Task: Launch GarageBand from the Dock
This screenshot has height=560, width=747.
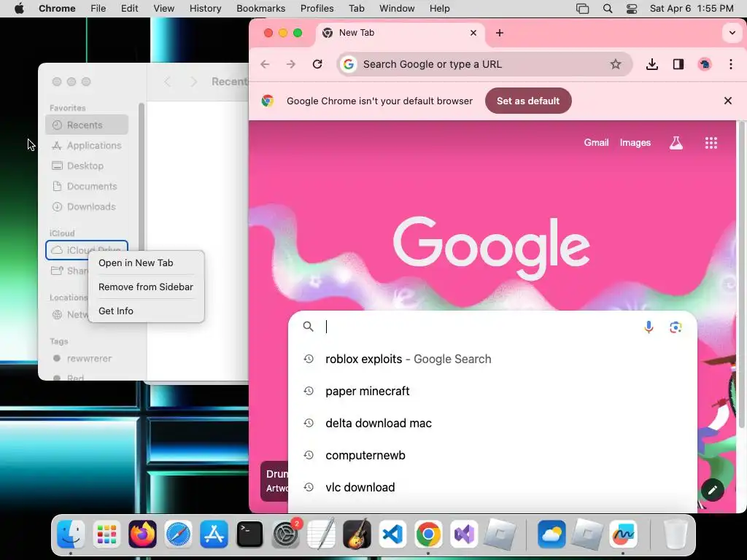Action: click(x=357, y=534)
